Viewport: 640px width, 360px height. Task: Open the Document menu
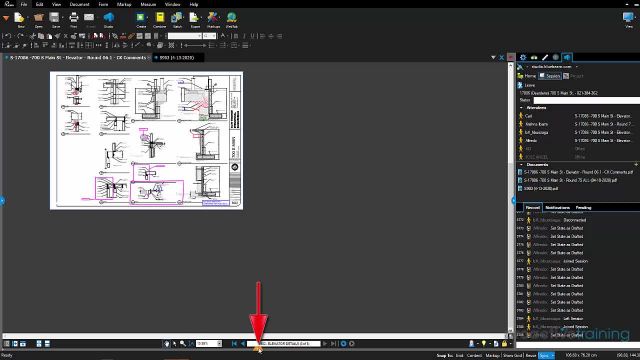(79, 4)
